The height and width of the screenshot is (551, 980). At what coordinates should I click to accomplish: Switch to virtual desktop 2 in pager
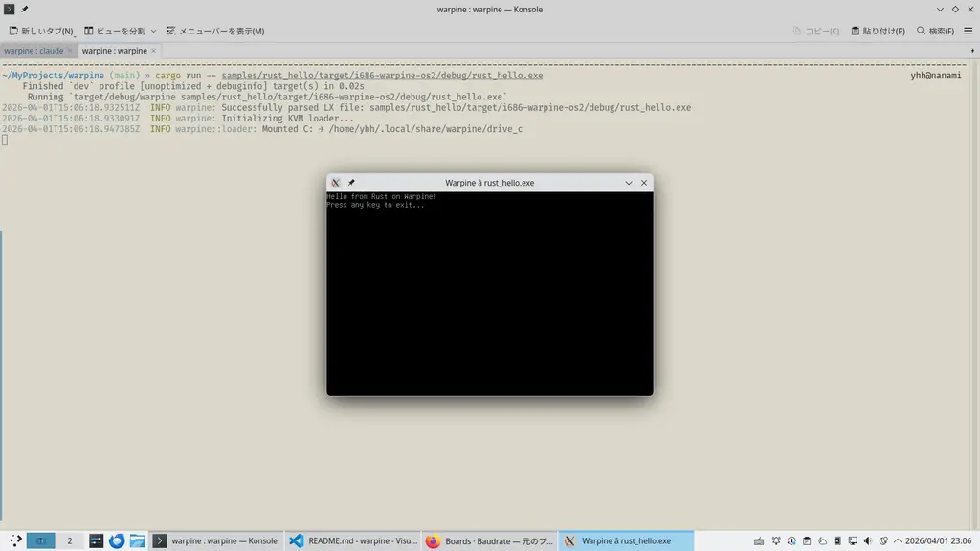(69, 540)
